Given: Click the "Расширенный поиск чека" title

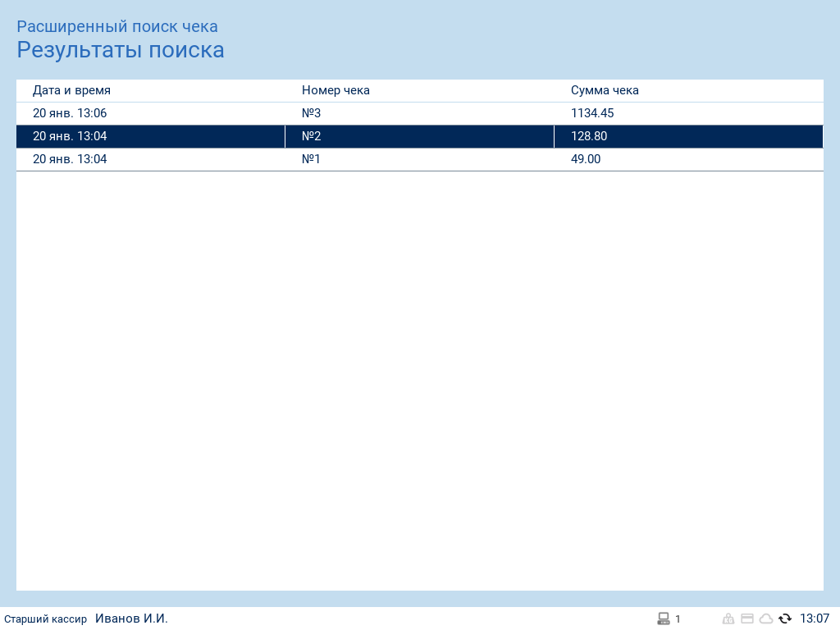Looking at the screenshot, I should (117, 27).
